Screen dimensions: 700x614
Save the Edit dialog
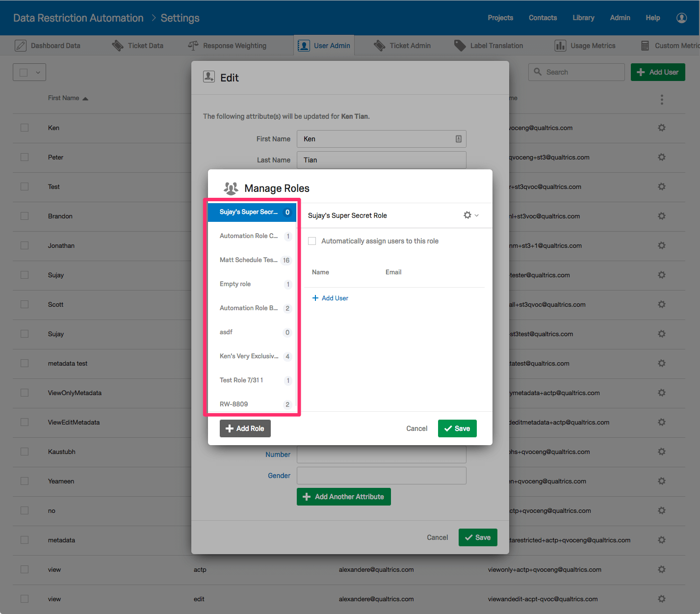click(478, 537)
